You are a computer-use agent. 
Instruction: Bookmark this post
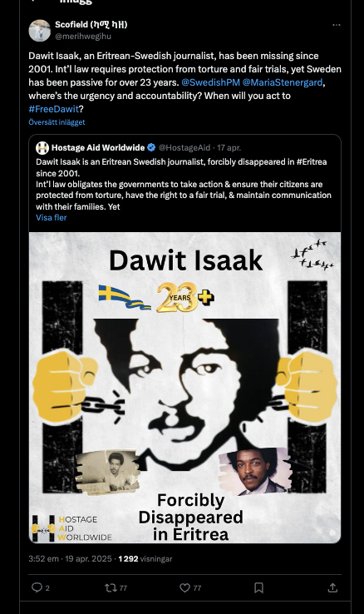[258, 587]
